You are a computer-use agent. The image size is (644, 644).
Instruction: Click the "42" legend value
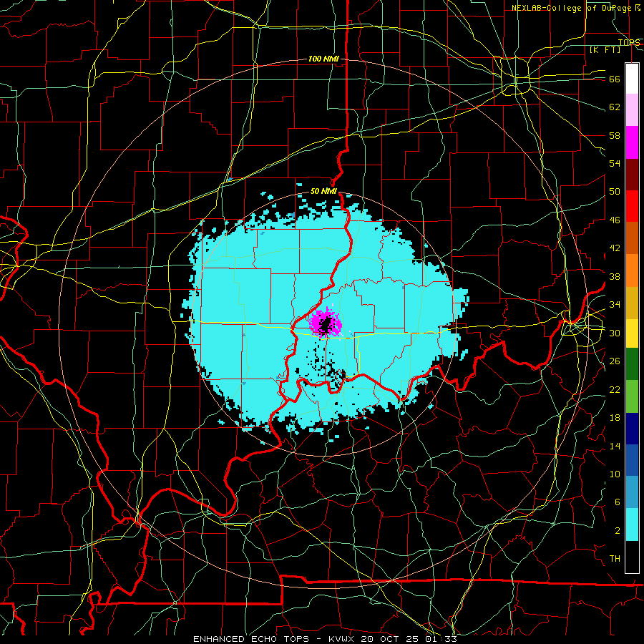(615, 248)
